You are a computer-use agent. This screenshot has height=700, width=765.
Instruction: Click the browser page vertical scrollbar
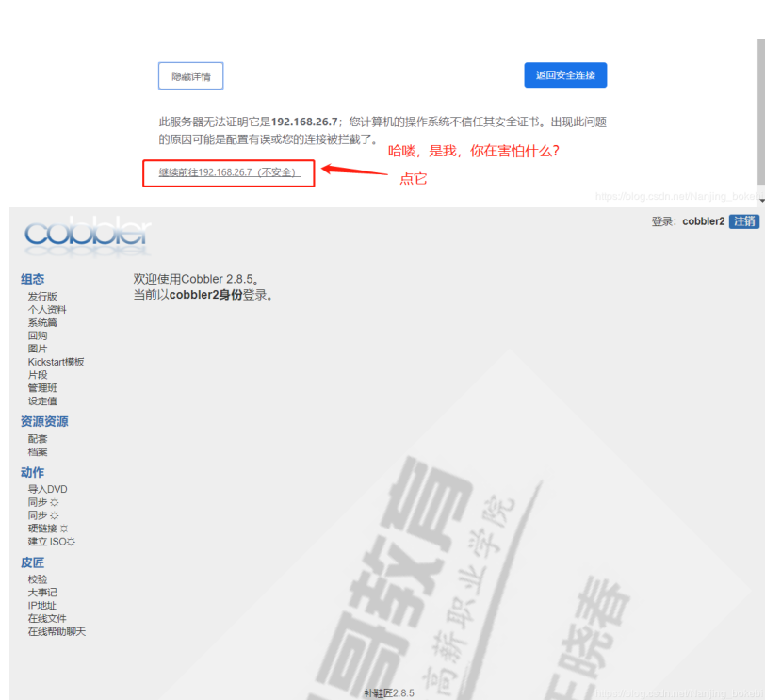761,112
